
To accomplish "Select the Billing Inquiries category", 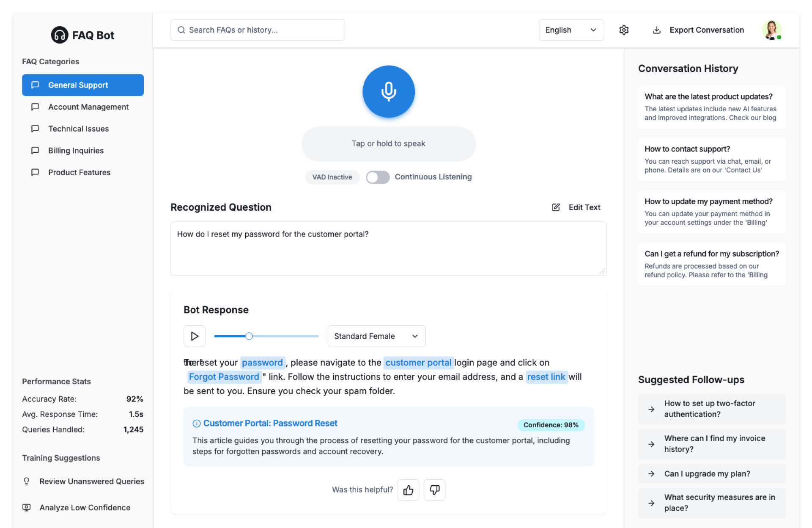I will click(76, 151).
